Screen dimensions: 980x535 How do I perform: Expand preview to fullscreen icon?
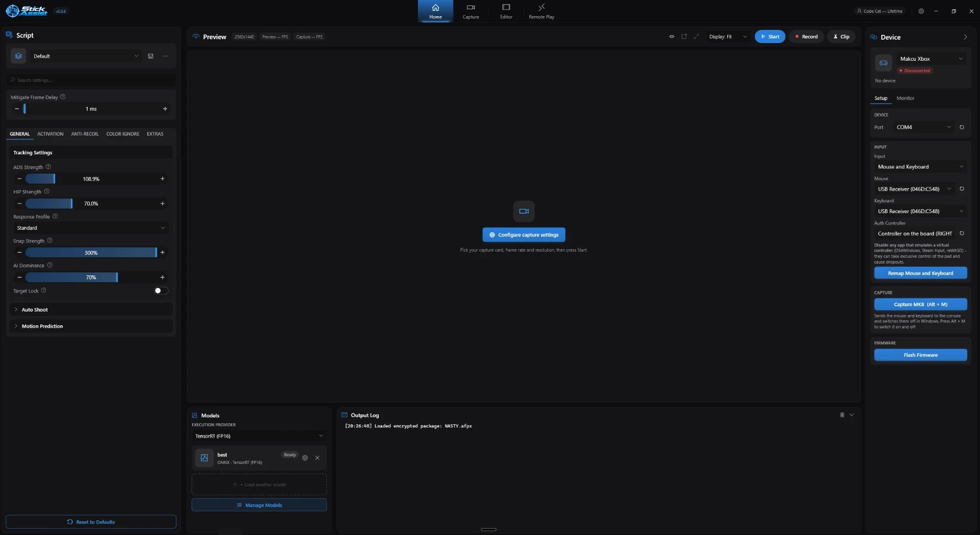click(696, 37)
